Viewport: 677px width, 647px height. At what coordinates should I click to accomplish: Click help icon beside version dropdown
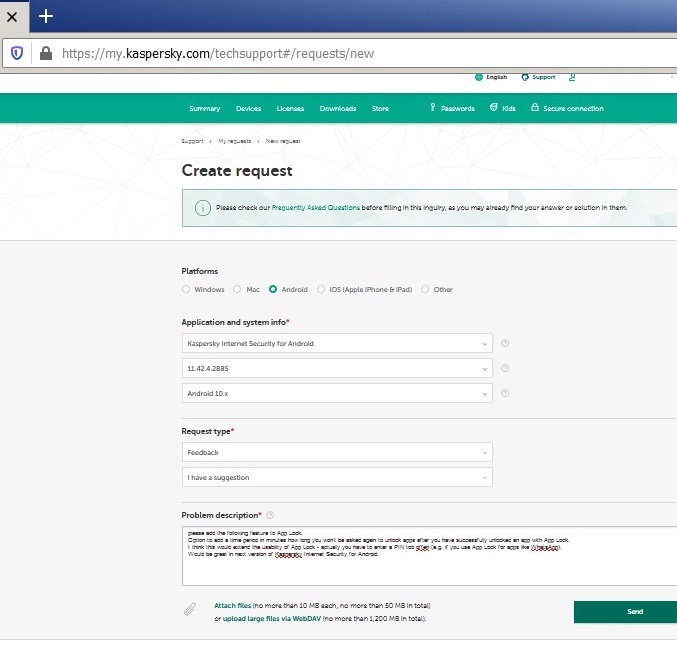click(x=505, y=368)
